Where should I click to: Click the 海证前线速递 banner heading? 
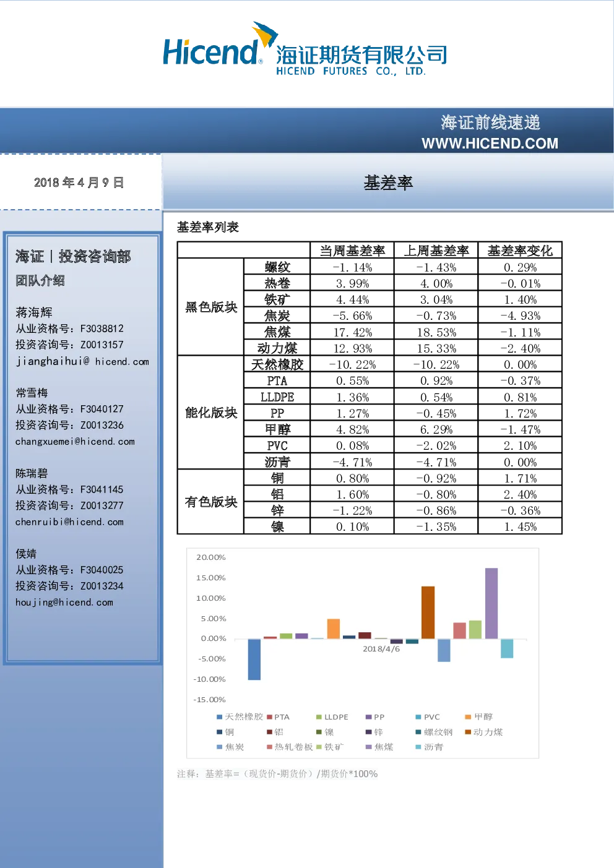tap(491, 122)
